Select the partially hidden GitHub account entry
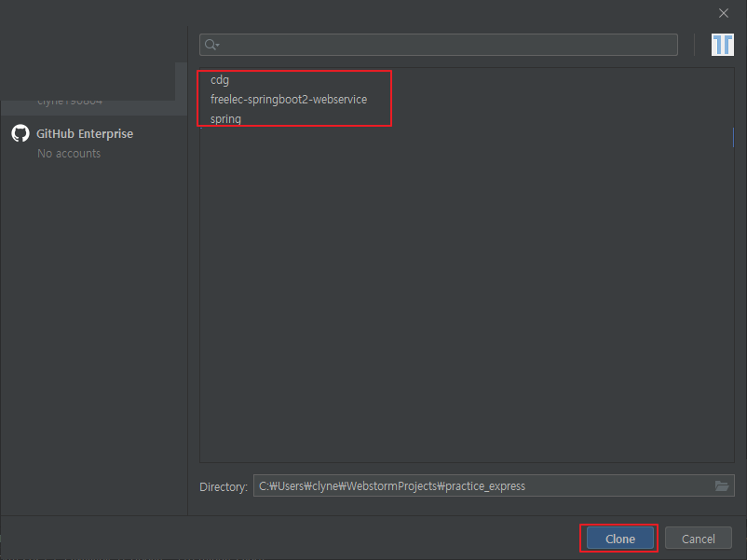This screenshot has height=560, width=747. tap(94, 108)
